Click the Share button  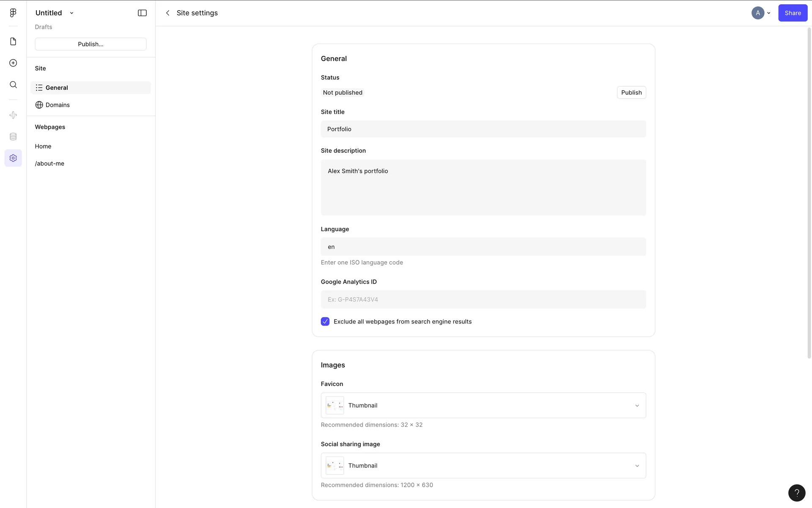(x=793, y=13)
